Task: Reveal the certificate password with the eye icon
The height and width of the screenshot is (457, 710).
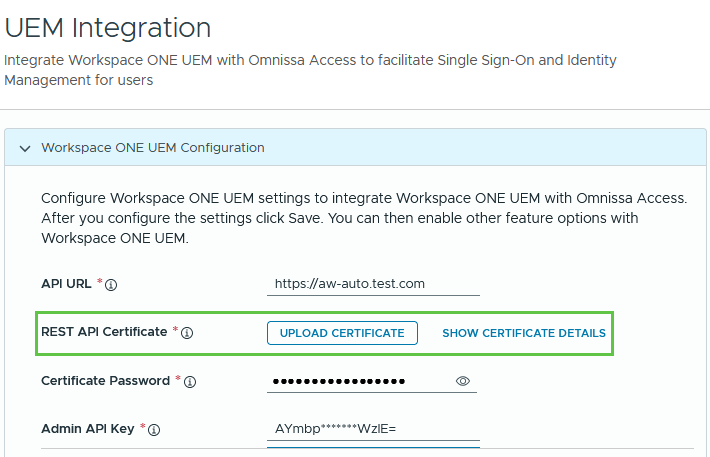Action: pos(463,381)
